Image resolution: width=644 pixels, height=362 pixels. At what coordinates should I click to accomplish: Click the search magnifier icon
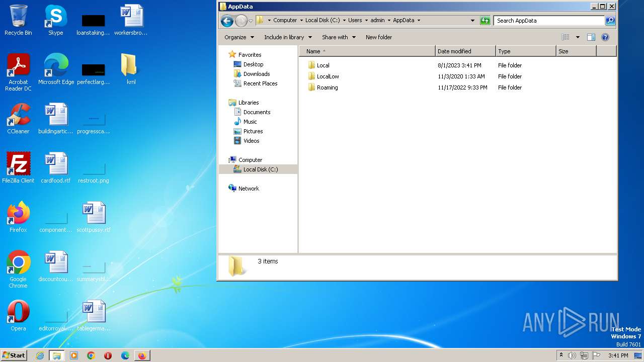[610, 21]
